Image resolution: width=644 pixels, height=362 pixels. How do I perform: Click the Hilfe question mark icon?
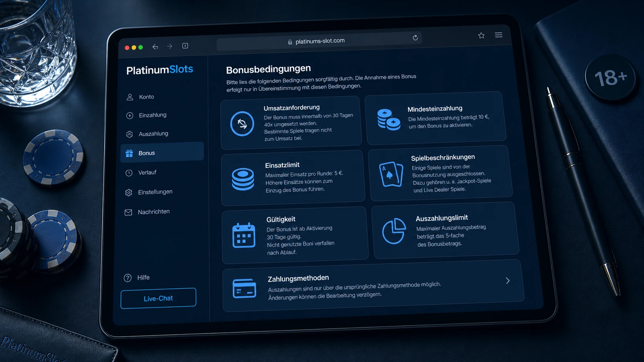[x=127, y=278]
